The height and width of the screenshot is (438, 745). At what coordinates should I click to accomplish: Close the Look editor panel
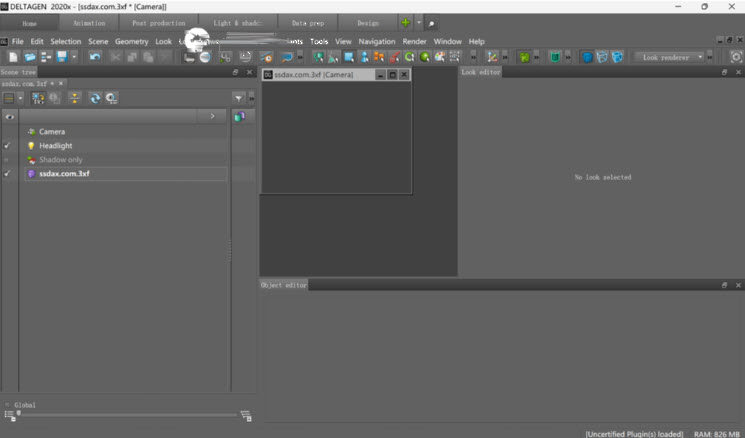click(x=737, y=72)
